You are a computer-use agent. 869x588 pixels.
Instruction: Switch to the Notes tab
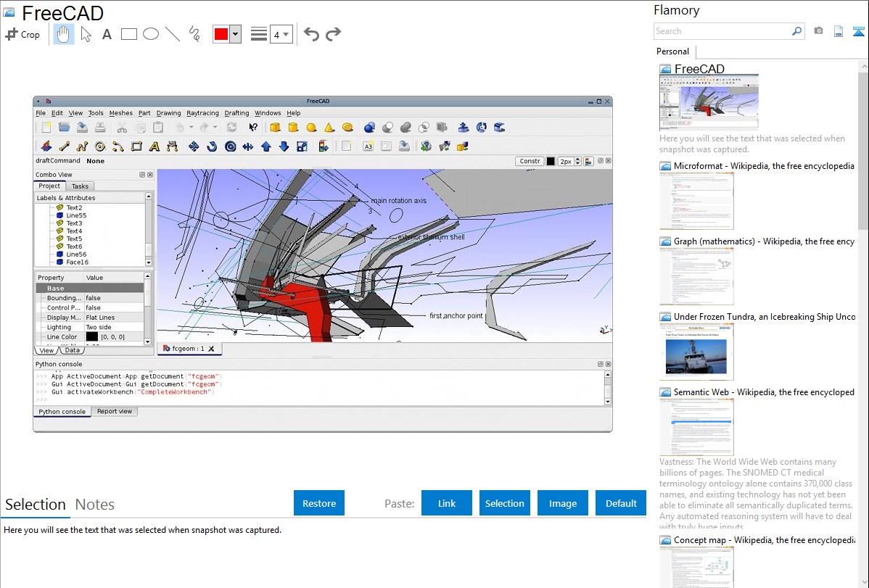click(95, 505)
